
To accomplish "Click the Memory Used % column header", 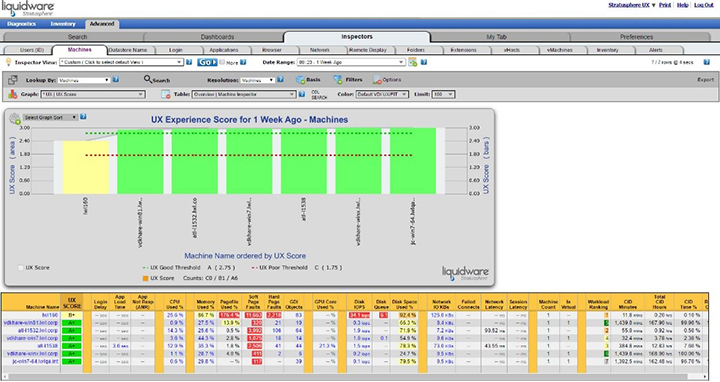I will coord(205,304).
